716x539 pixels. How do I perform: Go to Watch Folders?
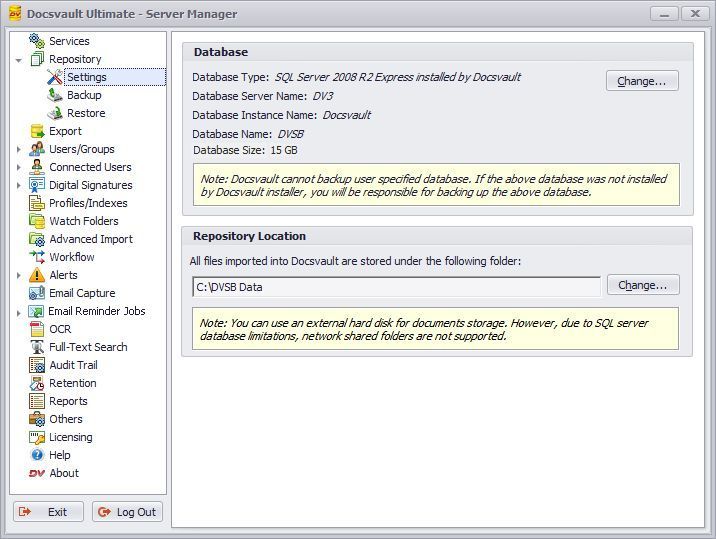84,221
